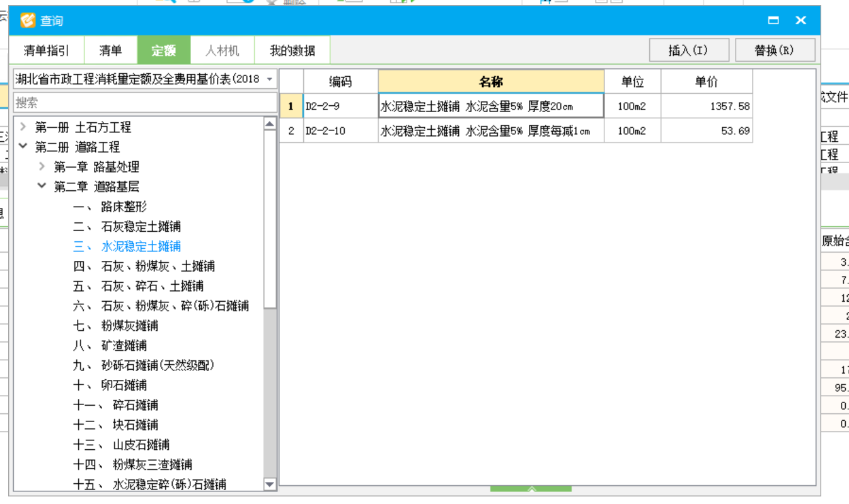Click the tree scrollbar up arrow
Viewport: 849px width, 504px height.
tap(270, 123)
